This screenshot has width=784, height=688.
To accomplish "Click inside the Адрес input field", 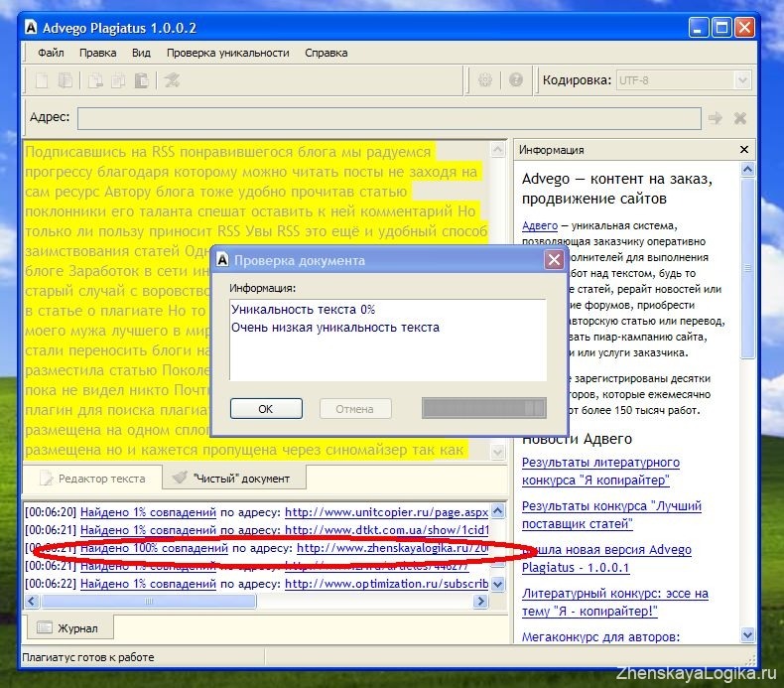I will pos(389,118).
